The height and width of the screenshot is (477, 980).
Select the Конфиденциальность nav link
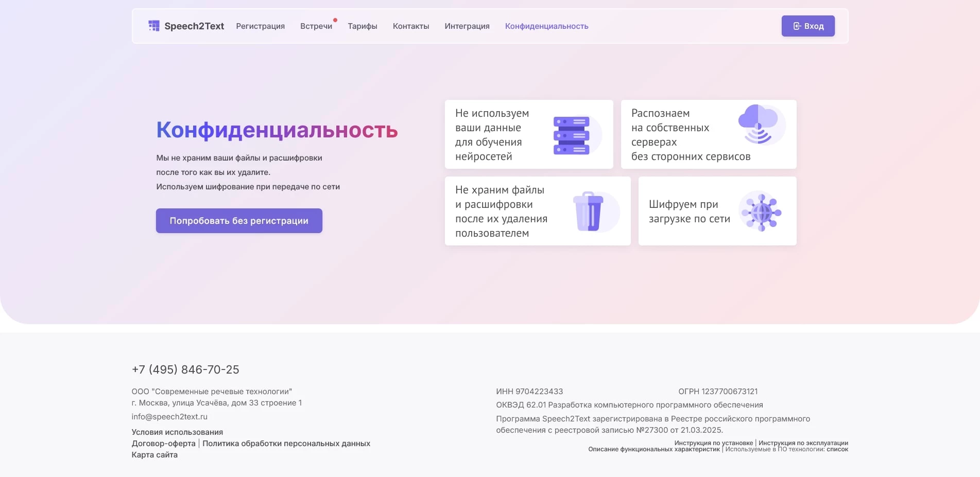[546, 26]
